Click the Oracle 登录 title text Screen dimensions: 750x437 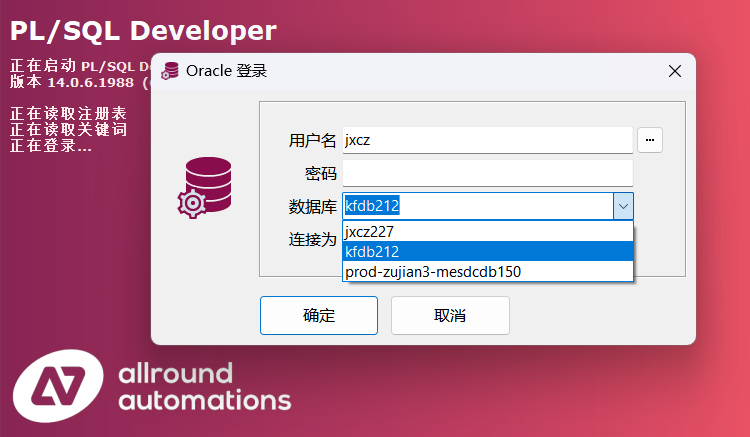point(226,71)
